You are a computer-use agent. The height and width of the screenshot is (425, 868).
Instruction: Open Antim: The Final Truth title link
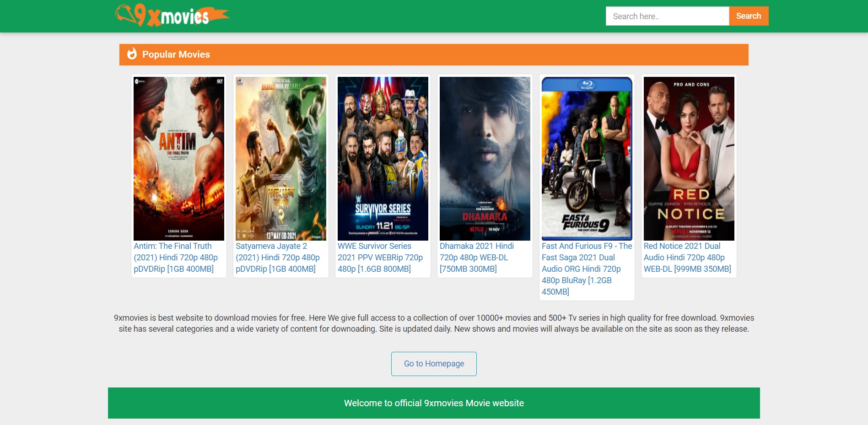point(176,258)
